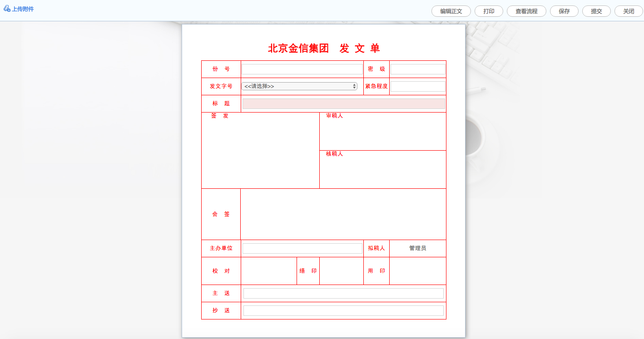Click the 关闭 close button
644x339 pixels.
[629, 11]
